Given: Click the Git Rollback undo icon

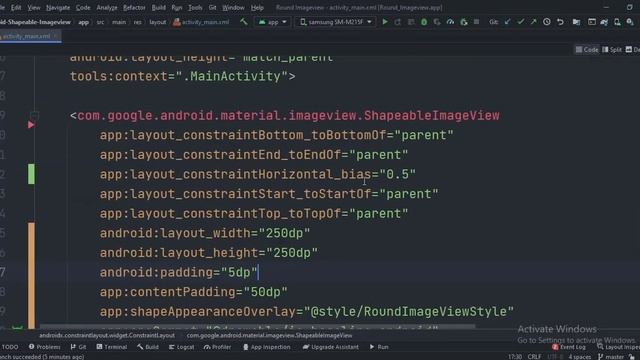Looking at the screenshot, I should (560, 22).
